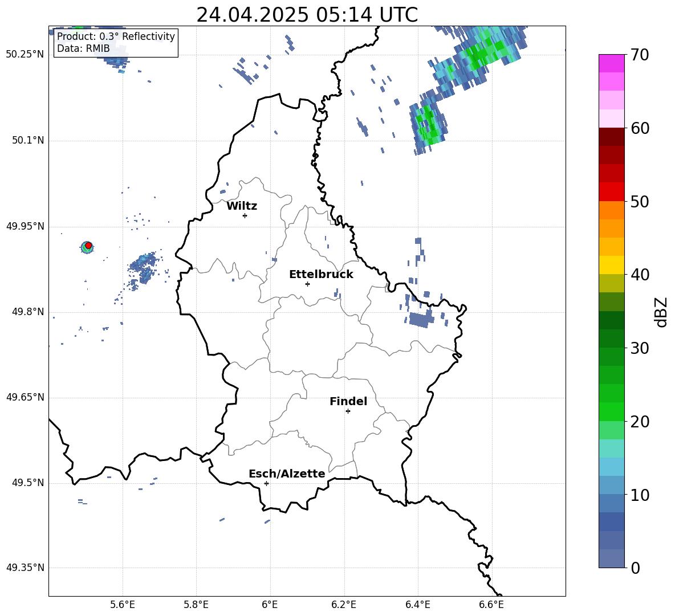Screen dimensions: 675x616
Task: Select the Wiltz city label
Action: point(242,206)
